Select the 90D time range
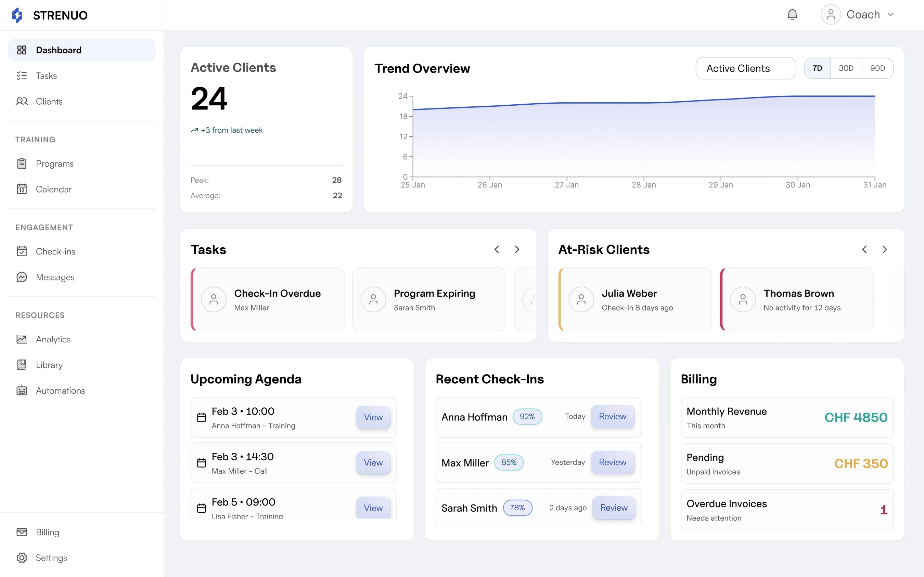924x577 pixels. (x=878, y=68)
